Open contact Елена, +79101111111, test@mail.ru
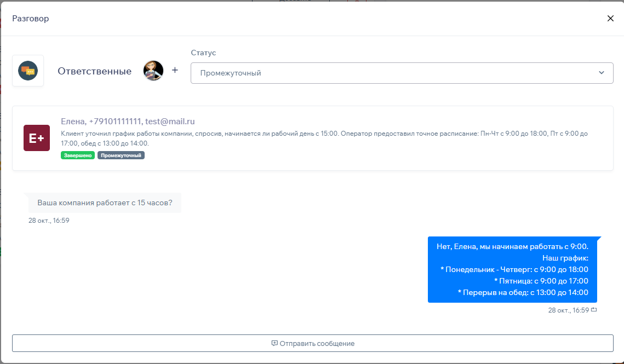This screenshot has height=364, width=624. pyautogui.click(x=128, y=122)
